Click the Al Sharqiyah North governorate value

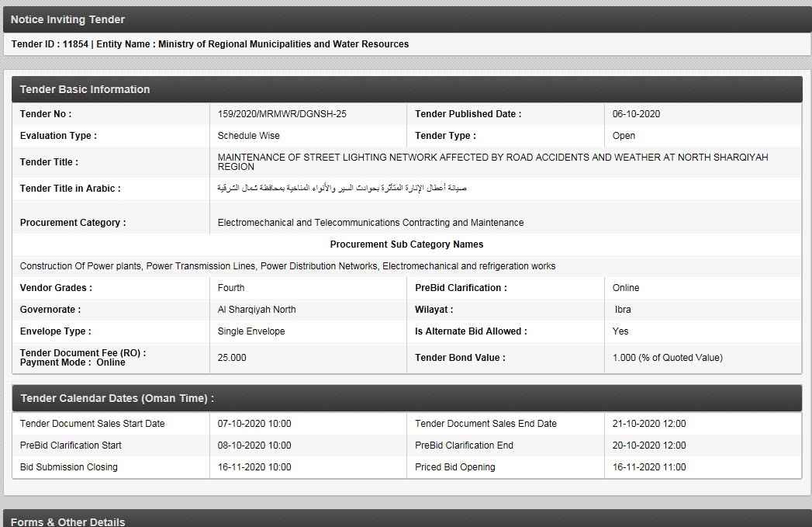point(257,310)
